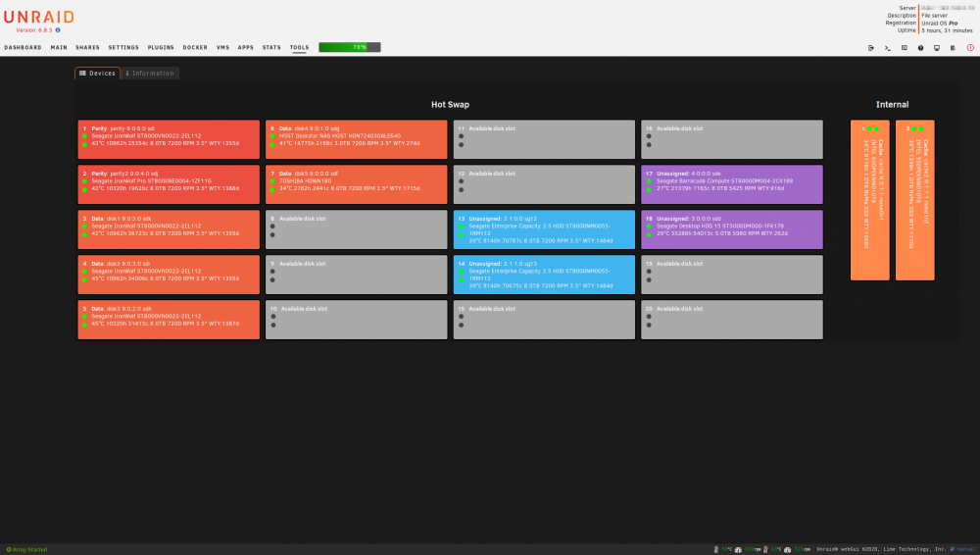Open the Docker menu
This screenshot has width=980, height=555.
(195, 47)
